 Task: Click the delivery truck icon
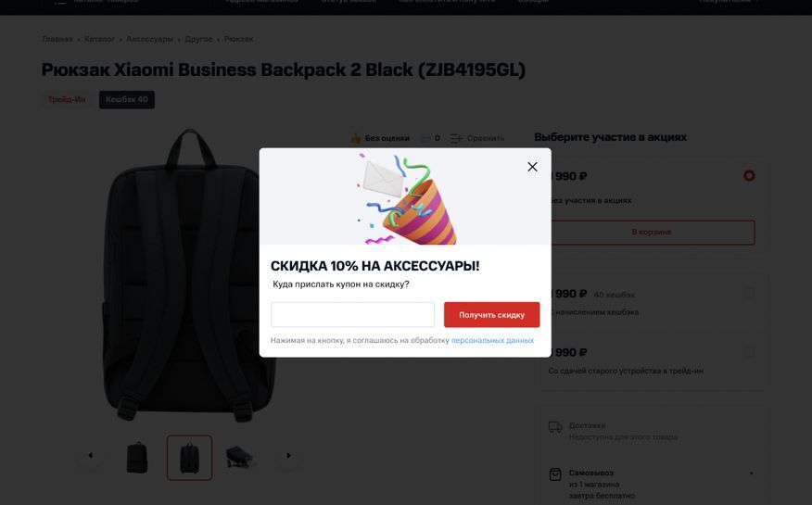pyautogui.click(x=555, y=427)
